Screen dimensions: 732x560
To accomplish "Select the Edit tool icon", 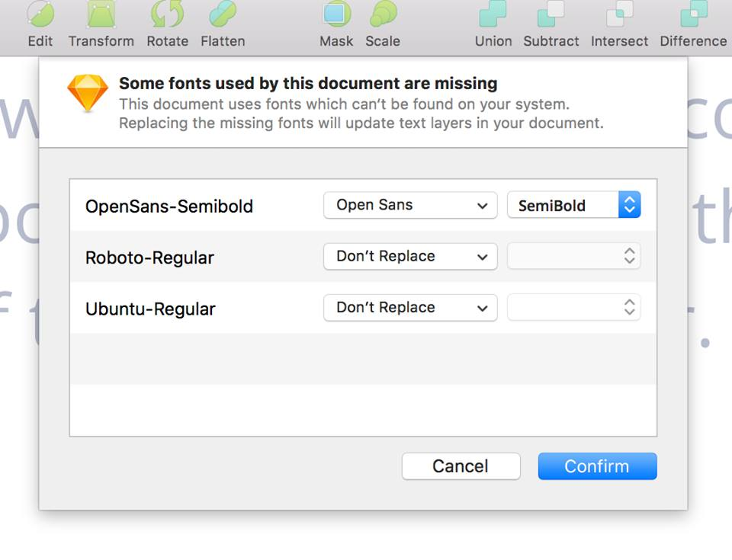I will (x=40, y=14).
